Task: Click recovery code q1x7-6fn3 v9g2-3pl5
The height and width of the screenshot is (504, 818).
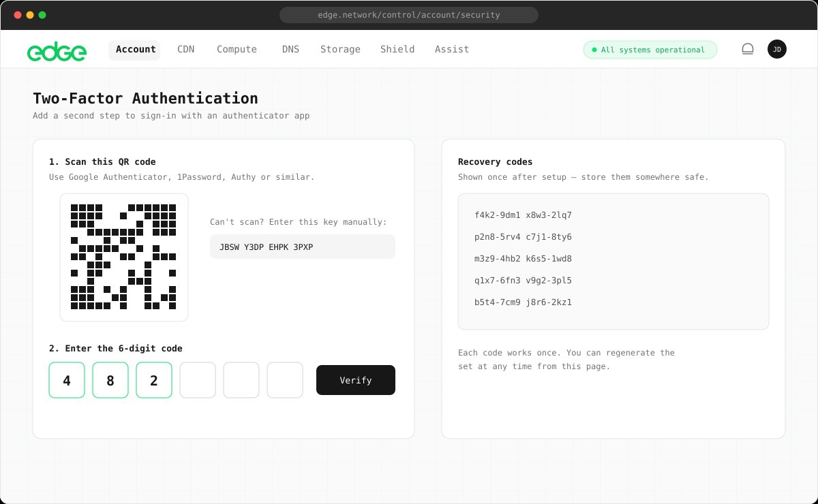Action: [524, 281]
